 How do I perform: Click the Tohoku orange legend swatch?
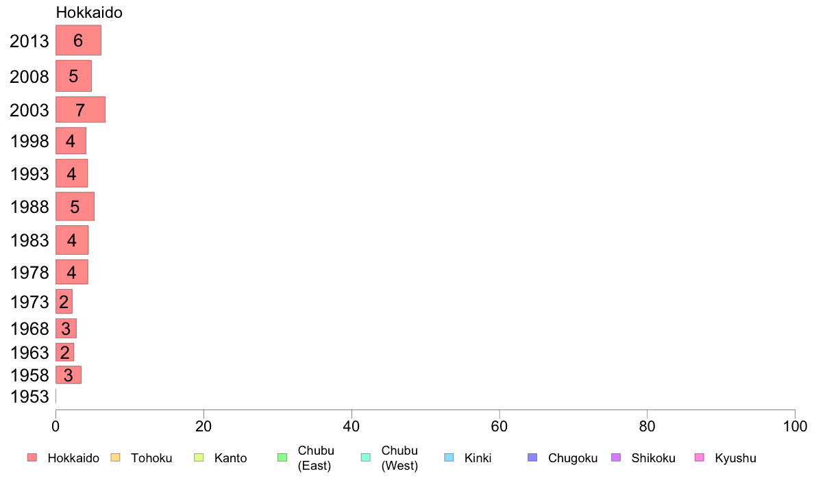pos(115,457)
